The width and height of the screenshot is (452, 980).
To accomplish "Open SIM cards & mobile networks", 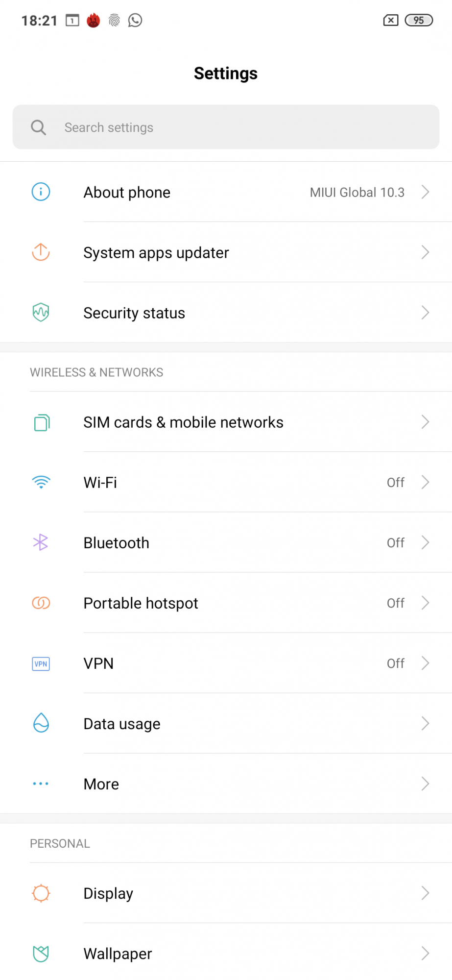I will (183, 422).
